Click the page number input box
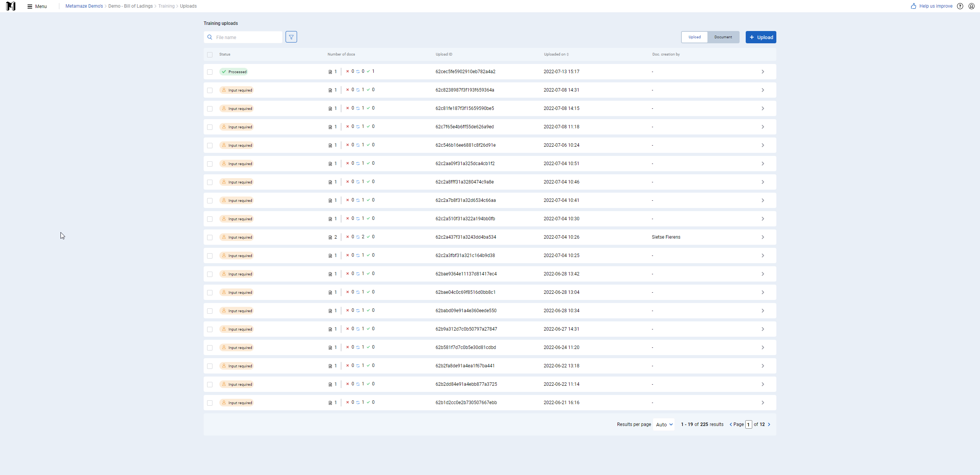 pyautogui.click(x=748, y=424)
